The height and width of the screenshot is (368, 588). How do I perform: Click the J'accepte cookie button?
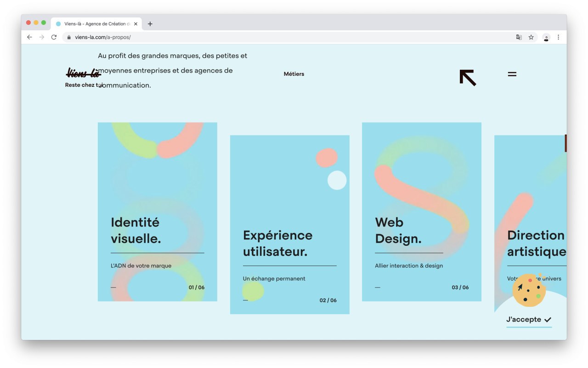pyautogui.click(x=529, y=320)
